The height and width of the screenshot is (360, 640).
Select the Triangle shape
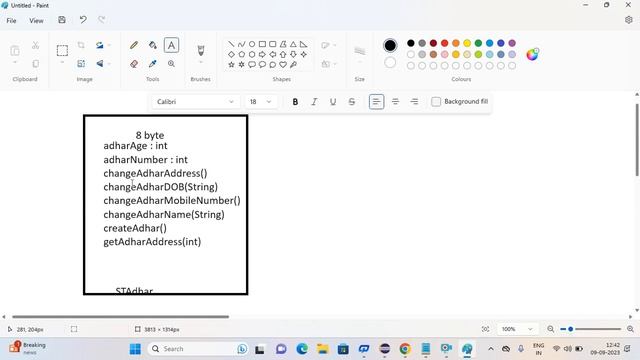[293, 44]
